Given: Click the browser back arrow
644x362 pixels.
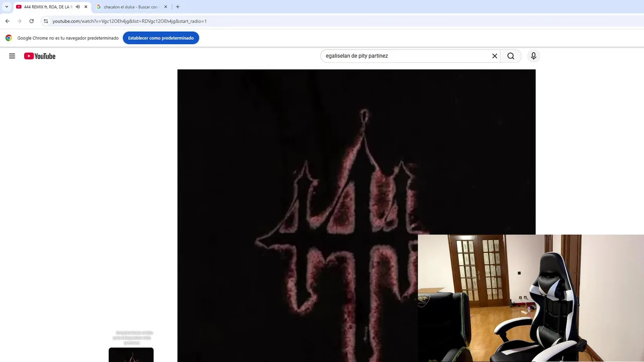Looking at the screenshot, I should click(7, 21).
